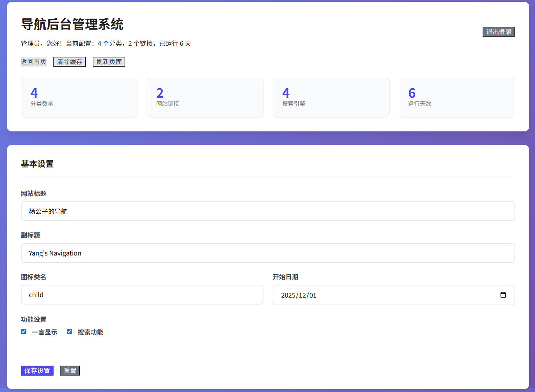Image resolution: width=535 pixels, height=392 pixels.
Task: Uncheck the 搜索功能 checkbox
Action: [x=69, y=332]
